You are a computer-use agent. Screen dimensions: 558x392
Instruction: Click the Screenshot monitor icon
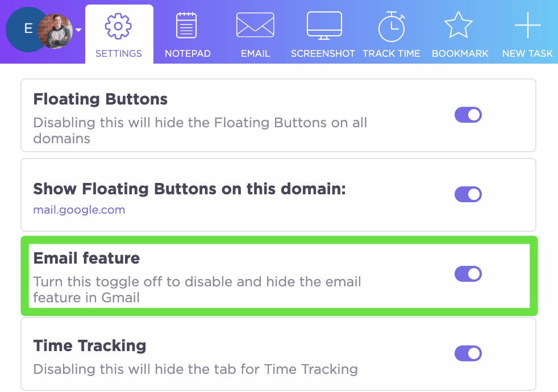(x=323, y=25)
